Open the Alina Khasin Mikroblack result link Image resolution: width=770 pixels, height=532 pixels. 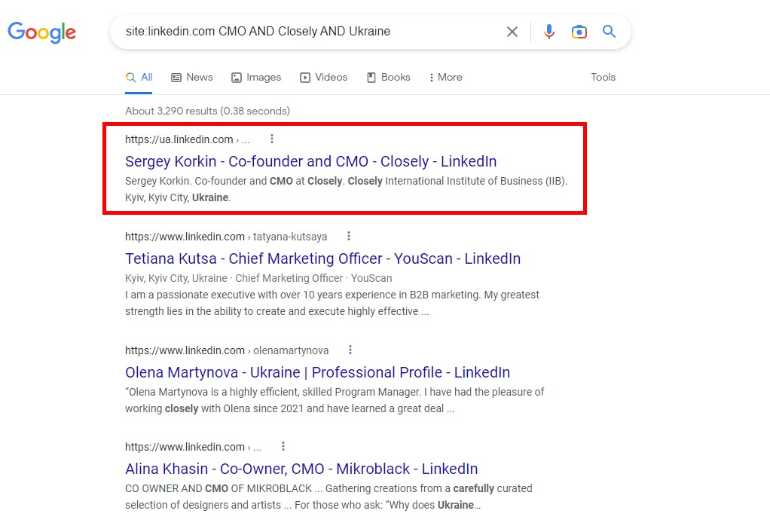[x=301, y=469]
